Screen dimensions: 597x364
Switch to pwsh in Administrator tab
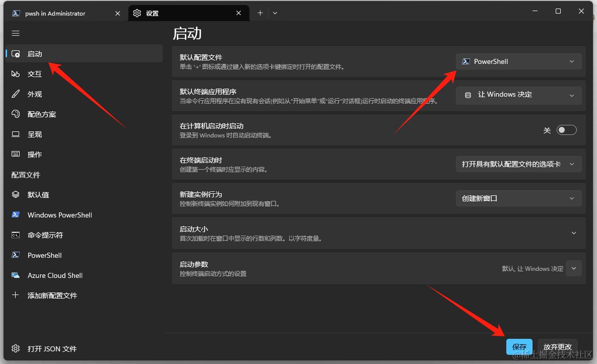tap(65, 13)
